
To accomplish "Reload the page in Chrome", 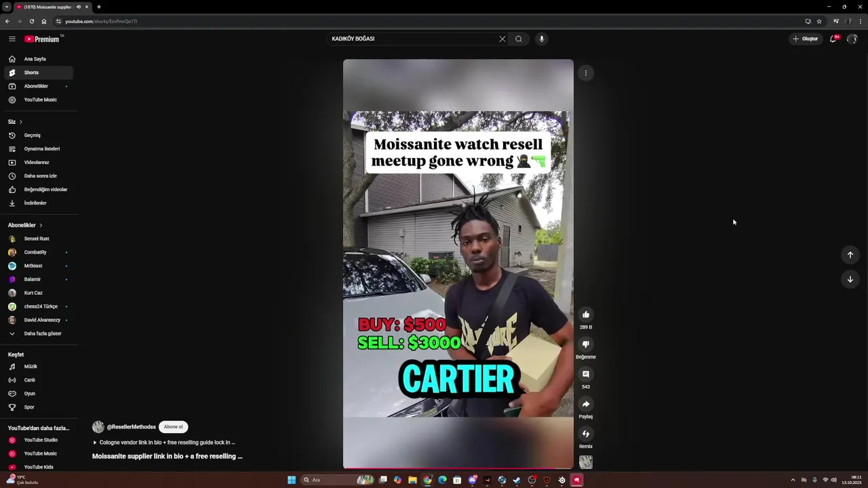I will click(31, 21).
